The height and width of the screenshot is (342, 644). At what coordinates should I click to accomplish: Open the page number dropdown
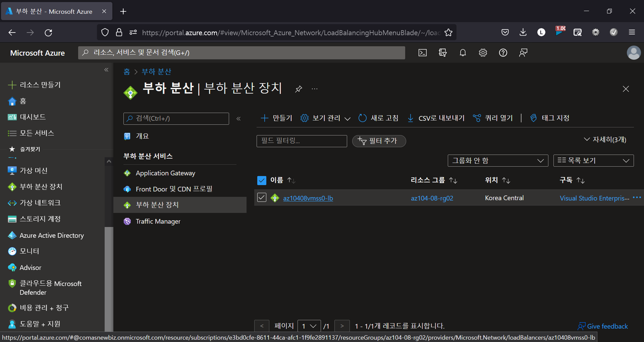coord(309,326)
